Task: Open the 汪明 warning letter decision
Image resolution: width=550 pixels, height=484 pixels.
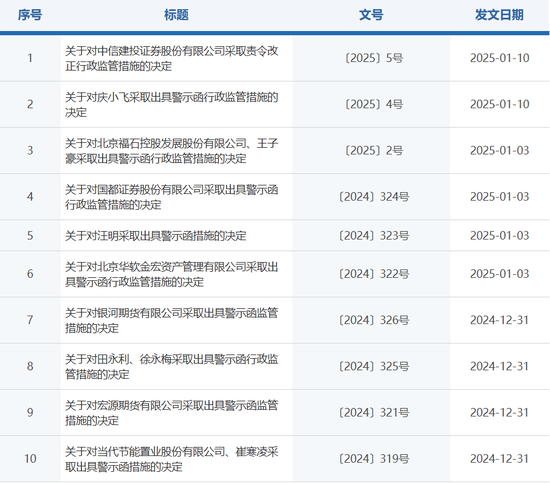Action: [155, 236]
